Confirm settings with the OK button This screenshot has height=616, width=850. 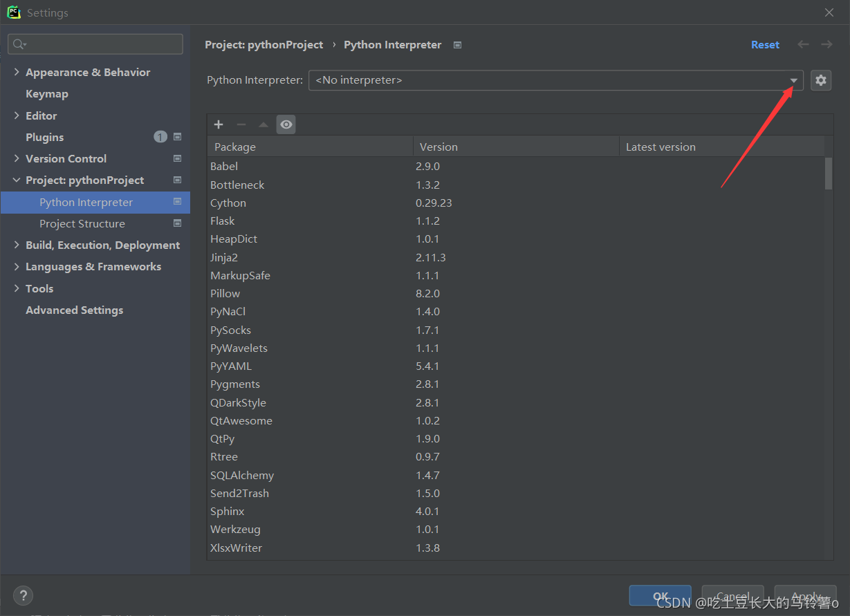pos(660,596)
